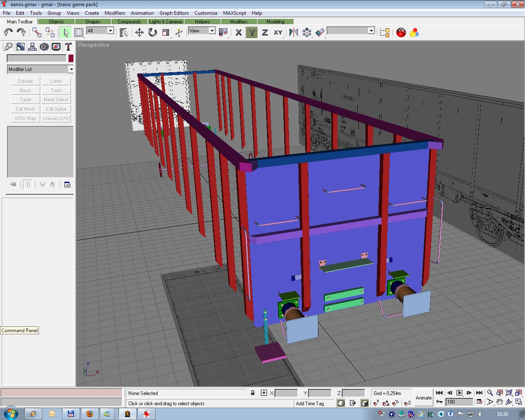Toggle absolute/offset transform type-in mode

[x=264, y=393]
